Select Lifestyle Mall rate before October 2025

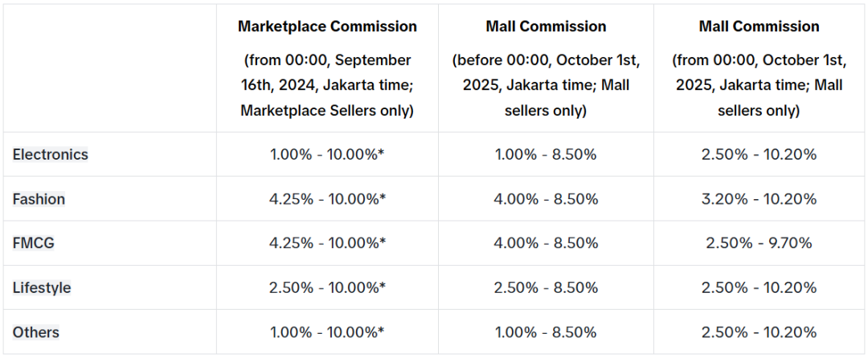pos(546,287)
